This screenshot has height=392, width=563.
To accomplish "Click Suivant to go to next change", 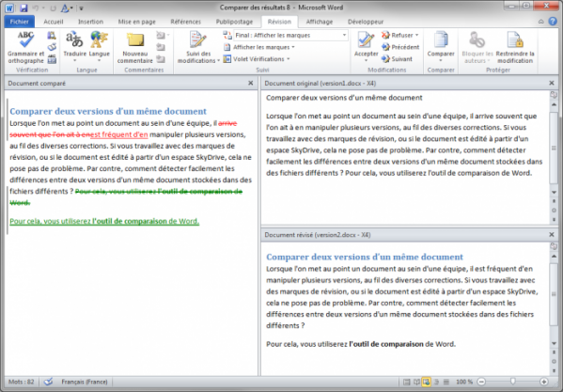I will [x=397, y=59].
